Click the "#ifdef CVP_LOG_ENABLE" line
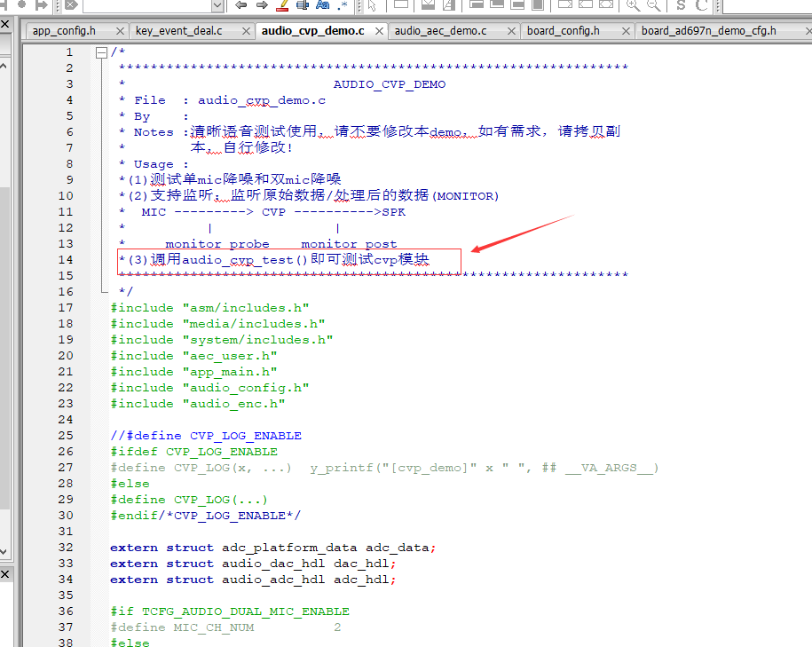This screenshot has width=812, height=647. [193, 452]
